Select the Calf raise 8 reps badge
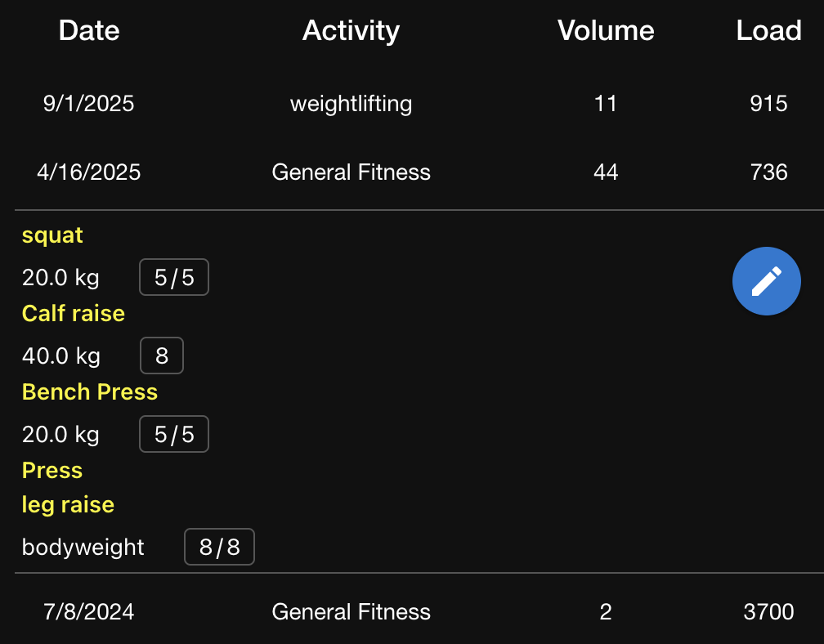 162,356
